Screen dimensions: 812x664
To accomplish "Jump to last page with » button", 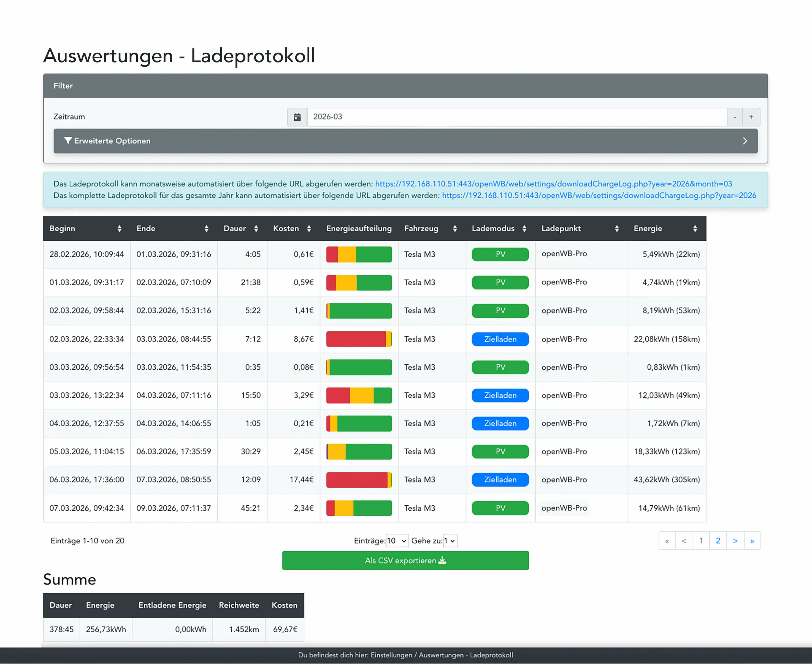I will tap(752, 540).
